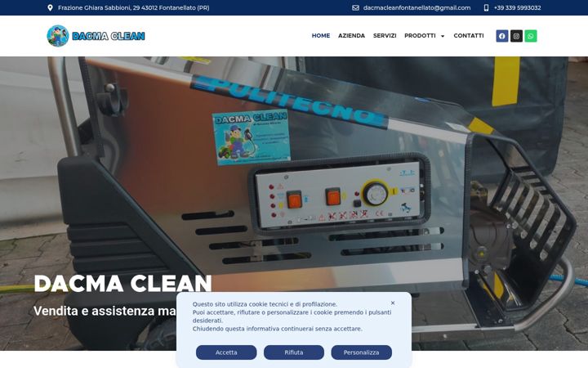
Task: Expand the Prodotti dropdown arrow
Action: click(443, 36)
